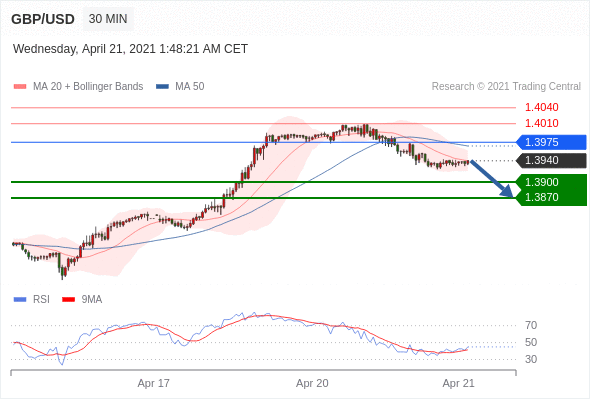
Task: Click the 1.3940 current price tag
Action: pyautogui.click(x=551, y=160)
